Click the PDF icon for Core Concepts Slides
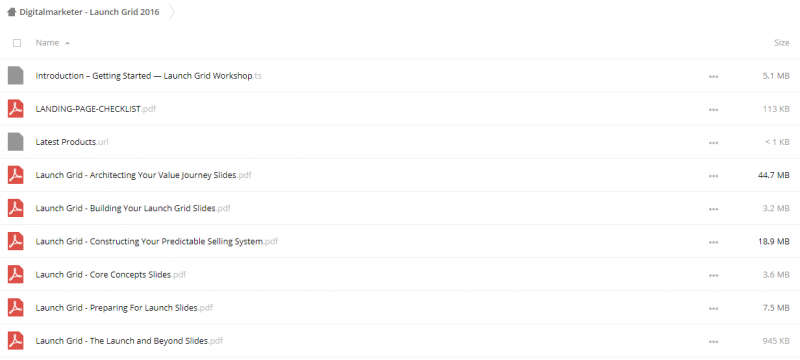800x360 pixels. (x=16, y=274)
